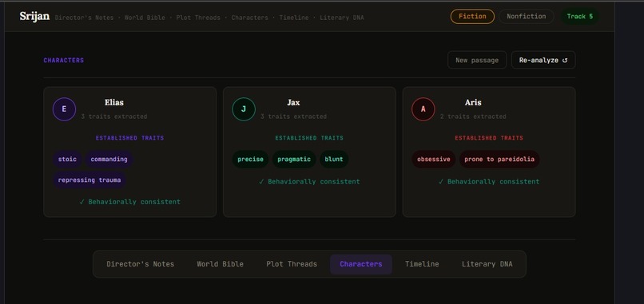Click the Elias character name
Screen dimensions: 644x304
pos(114,103)
